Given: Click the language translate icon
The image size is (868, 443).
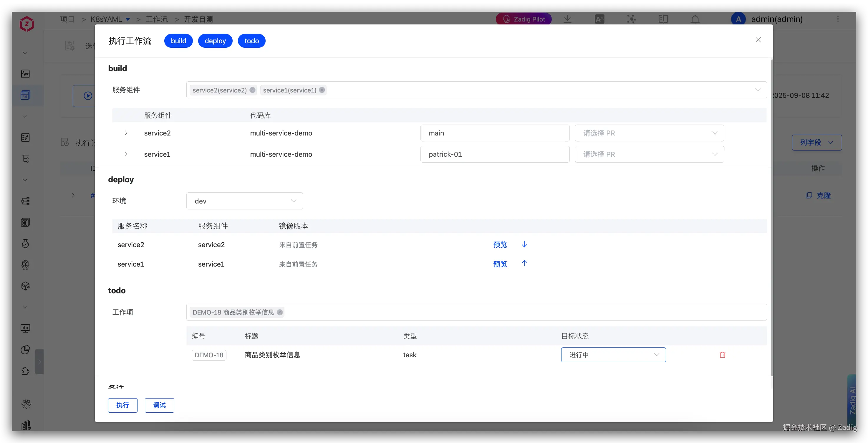Looking at the screenshot, I should (x=599, y=19).
